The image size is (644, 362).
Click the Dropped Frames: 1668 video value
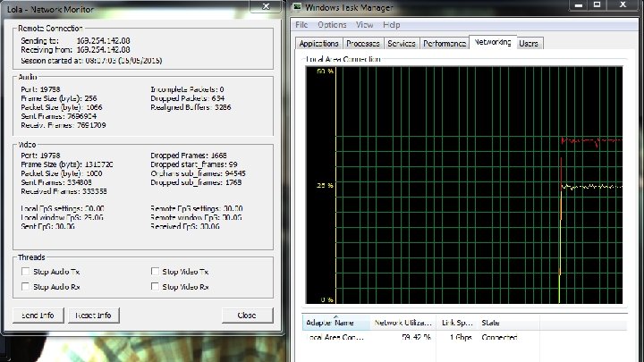(189, 156)
